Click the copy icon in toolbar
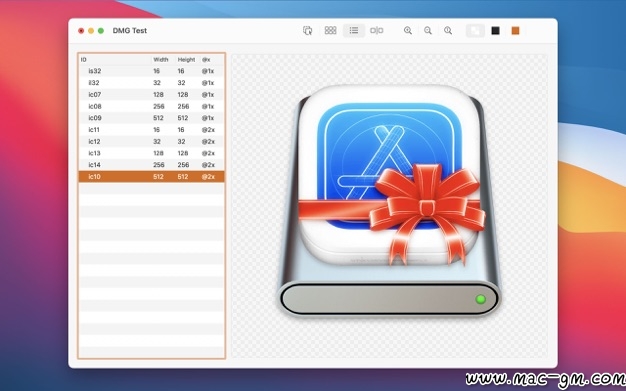This screenshot has width=626, height=391. [307, 30]
